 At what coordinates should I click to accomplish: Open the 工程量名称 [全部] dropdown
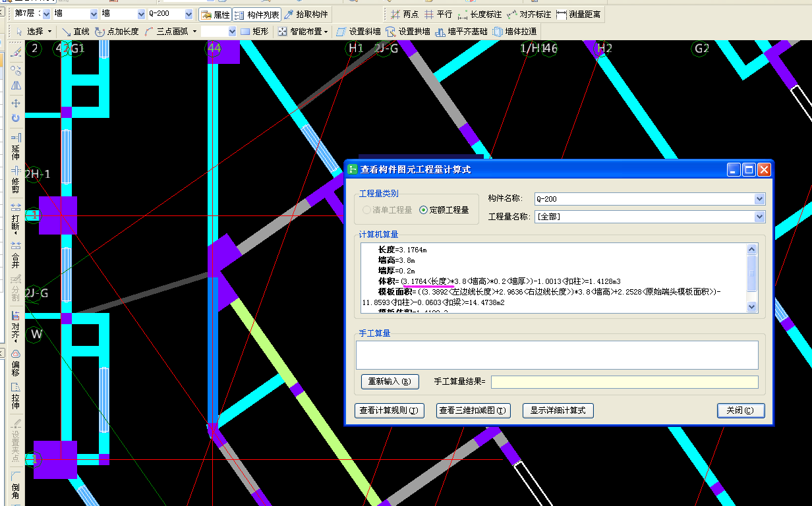pyautogui.click(x=760, y=217)
